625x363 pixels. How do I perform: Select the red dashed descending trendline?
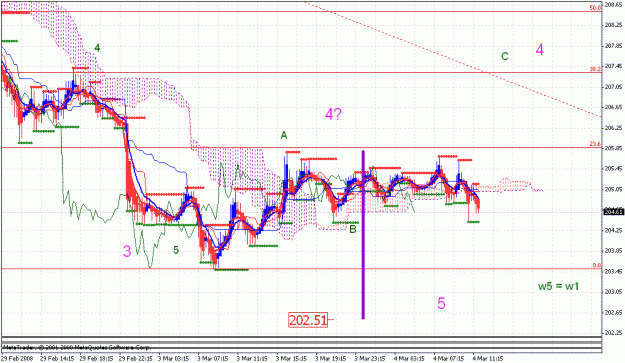(x=452, y=59)
